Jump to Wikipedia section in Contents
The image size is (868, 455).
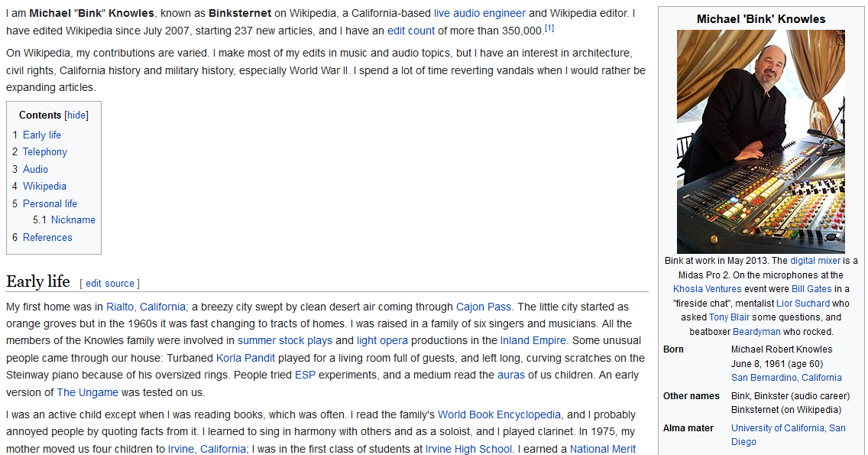click(x=44, y=187)
